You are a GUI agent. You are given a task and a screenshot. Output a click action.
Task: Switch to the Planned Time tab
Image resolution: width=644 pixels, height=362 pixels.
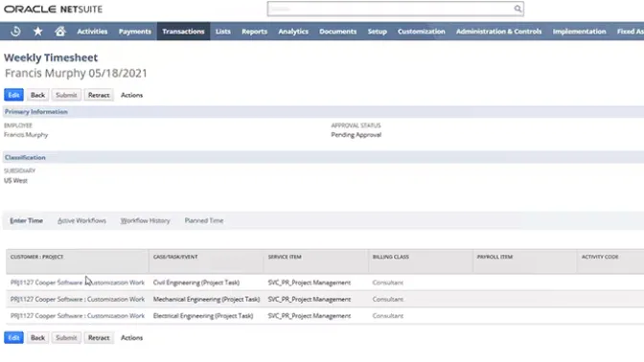point(204,221)
